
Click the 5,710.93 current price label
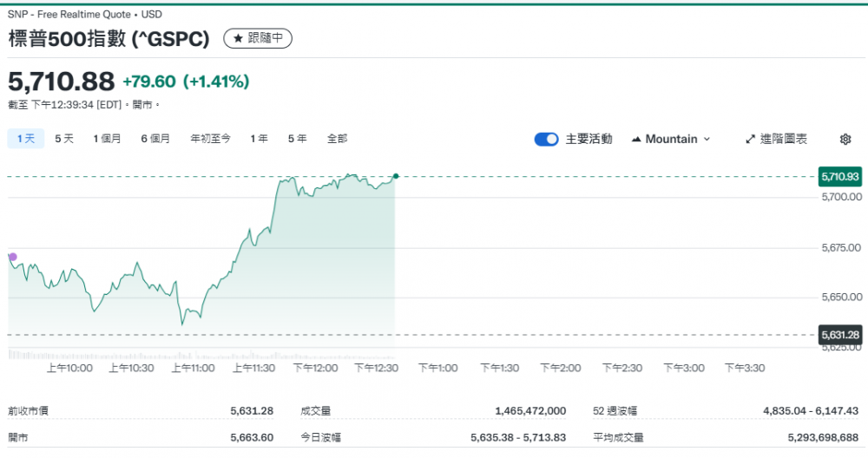[x=839, y=177]
